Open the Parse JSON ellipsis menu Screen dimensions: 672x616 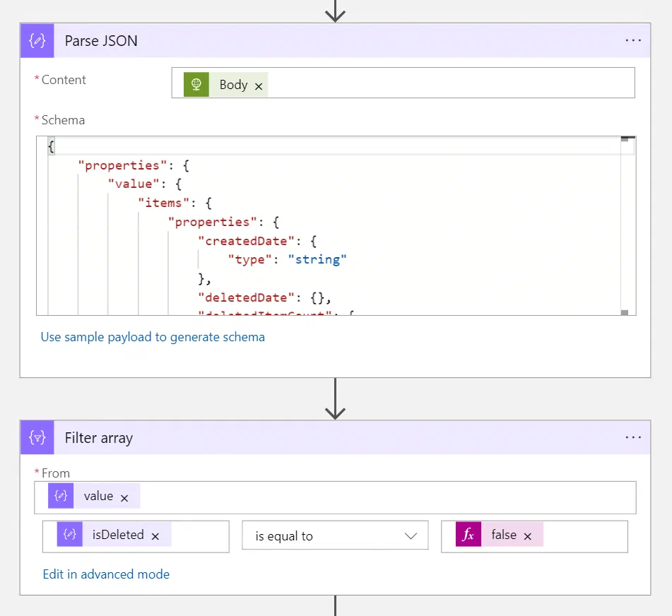633,41
